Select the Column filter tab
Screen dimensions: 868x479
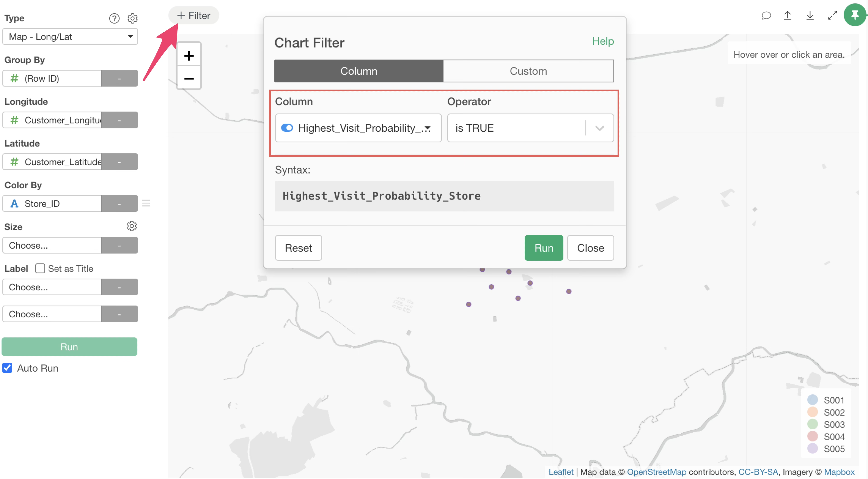(359, 71)
